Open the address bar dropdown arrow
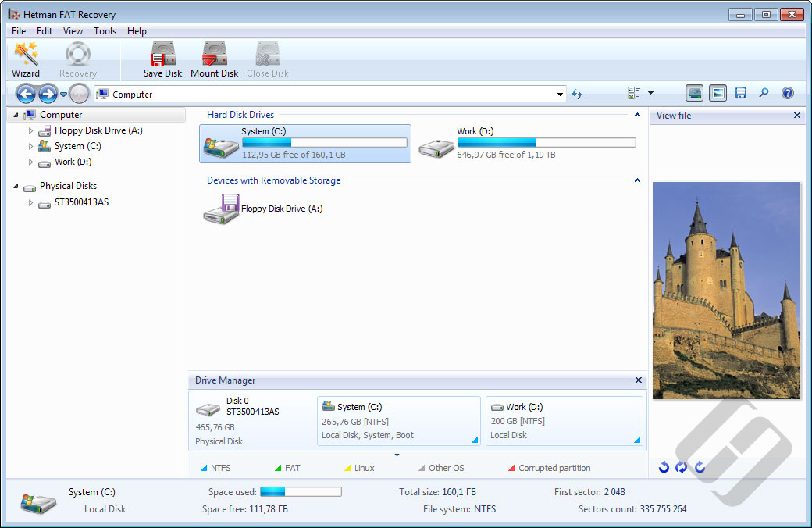The height and width of the screenshot is (528, 812). coord(559,93)
